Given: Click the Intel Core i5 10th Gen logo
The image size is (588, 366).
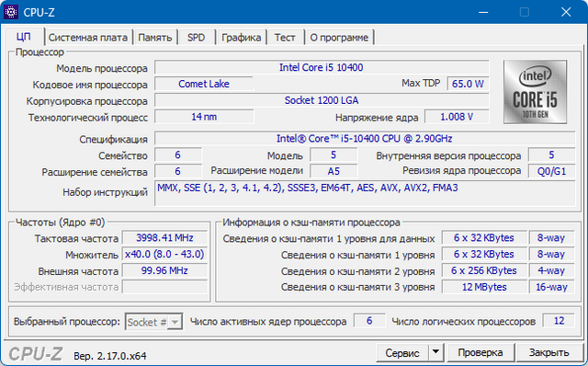Looking at the screenshot, I should (535, 92).
